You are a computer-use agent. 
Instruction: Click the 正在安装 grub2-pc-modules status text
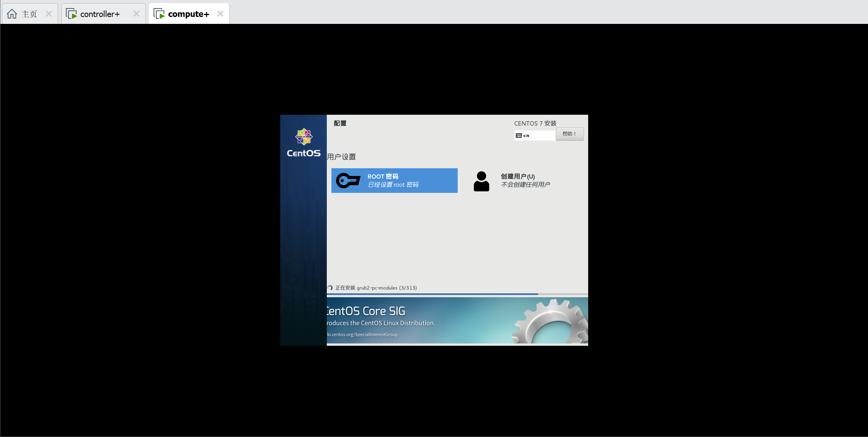click(376, 288)
